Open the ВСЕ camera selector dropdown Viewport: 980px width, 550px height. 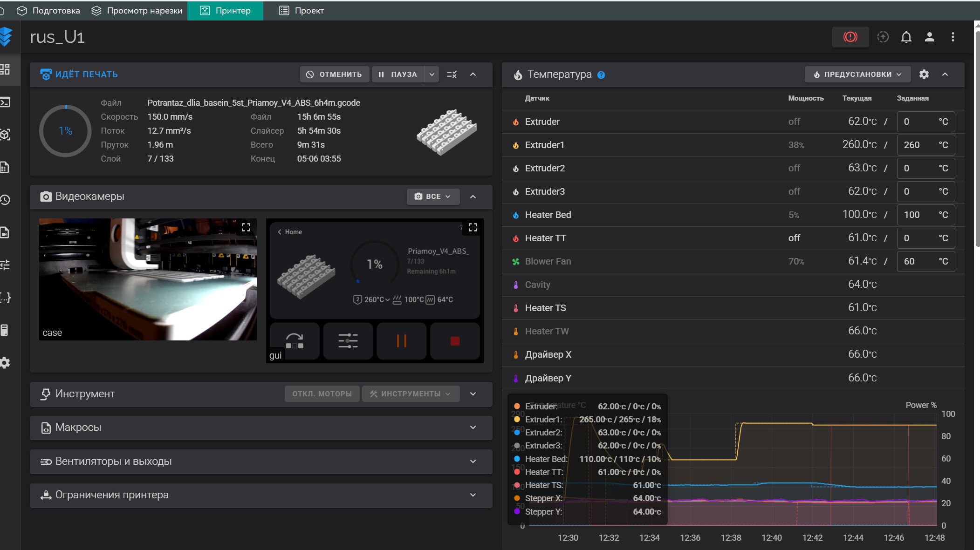click(x=433, y=197)
